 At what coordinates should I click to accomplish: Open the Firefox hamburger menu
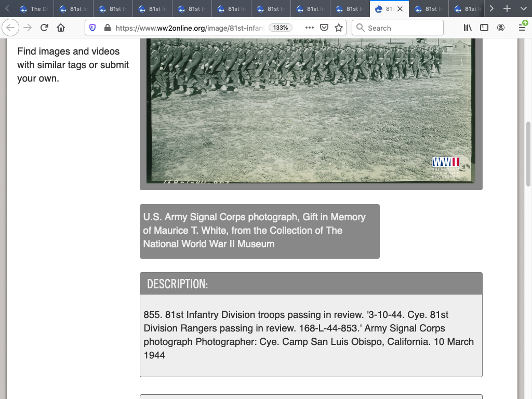[x=522, y=28]
